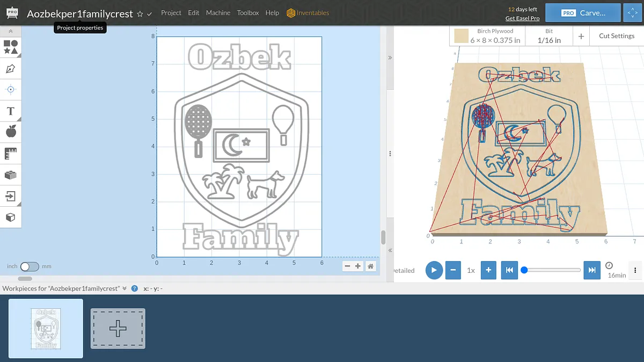This screenshot has height=362, width=644.
Task: Click the simulation progress slider handle
Action: [524, 270]
